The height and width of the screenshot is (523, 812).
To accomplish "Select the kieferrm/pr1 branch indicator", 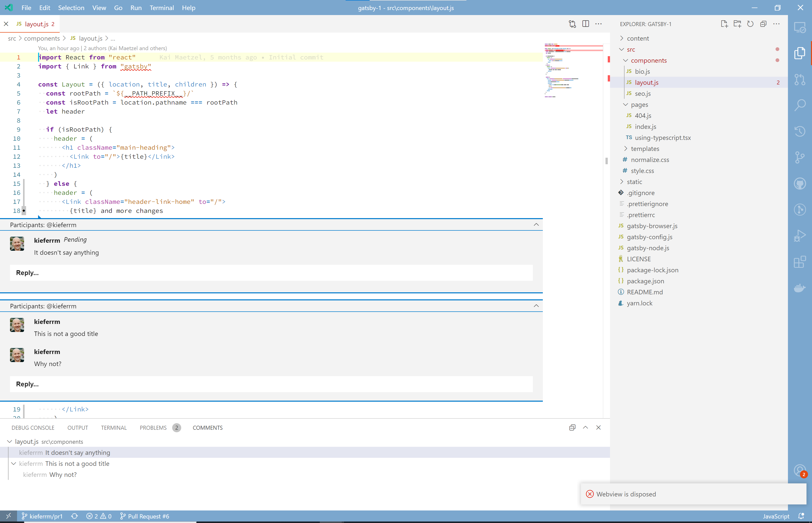I will [46, 516].
